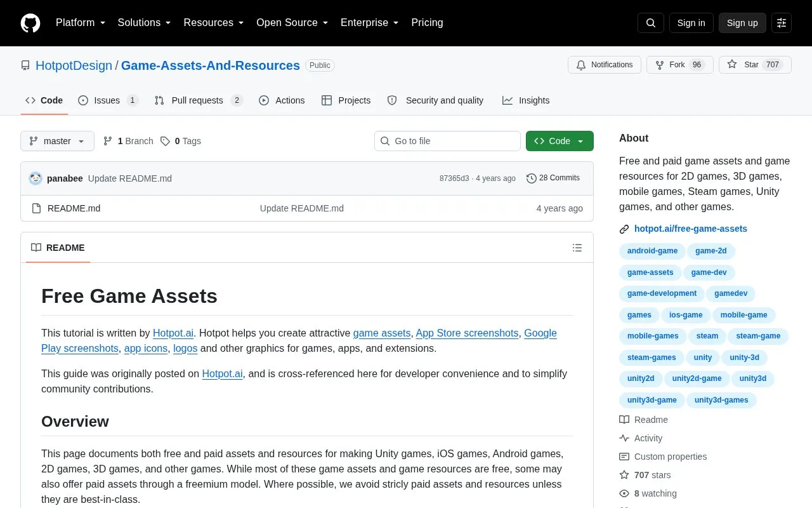Select the unity3d-games topic tag

721,400
